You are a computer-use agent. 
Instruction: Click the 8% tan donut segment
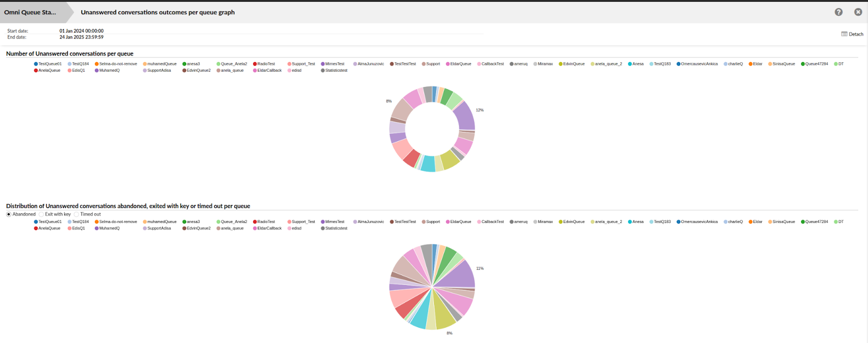point(402,110)
